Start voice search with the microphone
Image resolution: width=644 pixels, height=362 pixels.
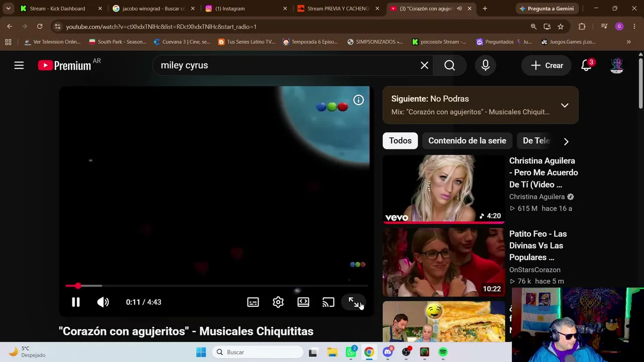(x=486, y=65)
